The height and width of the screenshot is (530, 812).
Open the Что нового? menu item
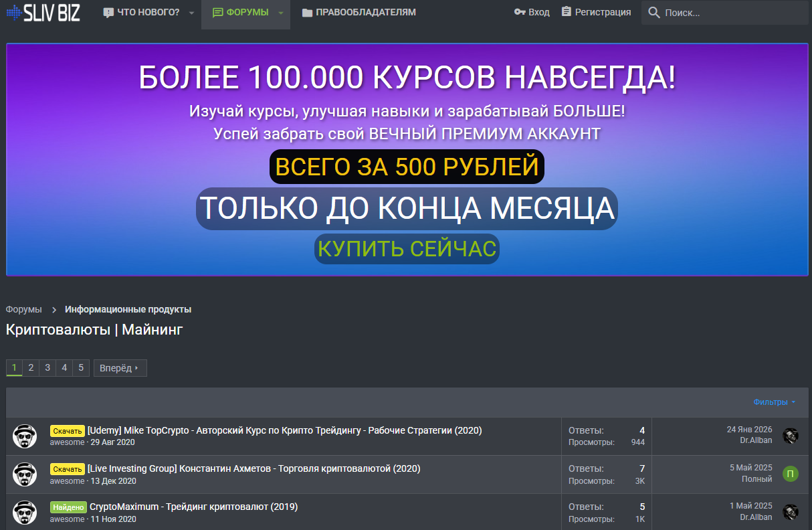142,13
